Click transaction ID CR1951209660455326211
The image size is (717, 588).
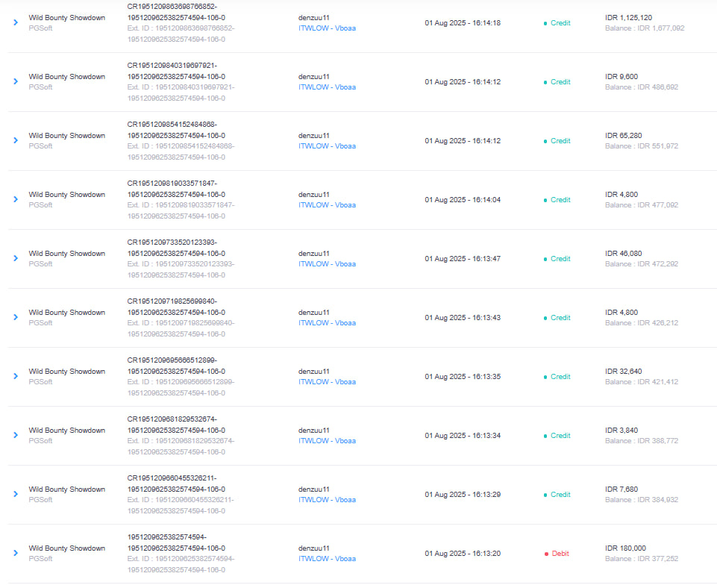(172, 478)
